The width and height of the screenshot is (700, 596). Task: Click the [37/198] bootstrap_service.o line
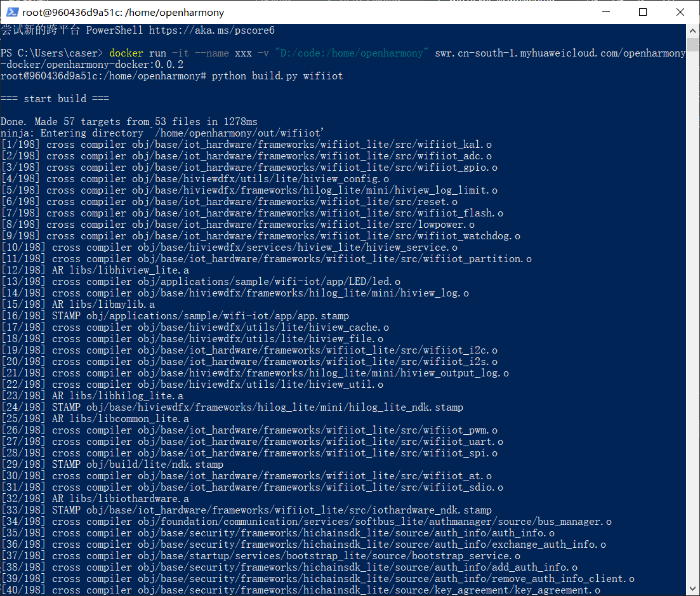click(x=260, y=556)
